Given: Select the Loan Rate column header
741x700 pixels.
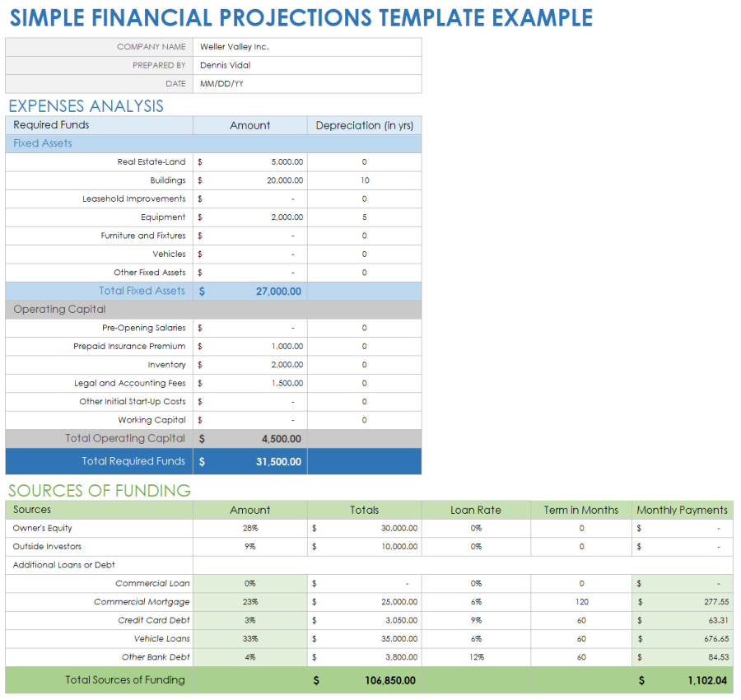Looking at the screenshot, I should (x=476, y=510).
